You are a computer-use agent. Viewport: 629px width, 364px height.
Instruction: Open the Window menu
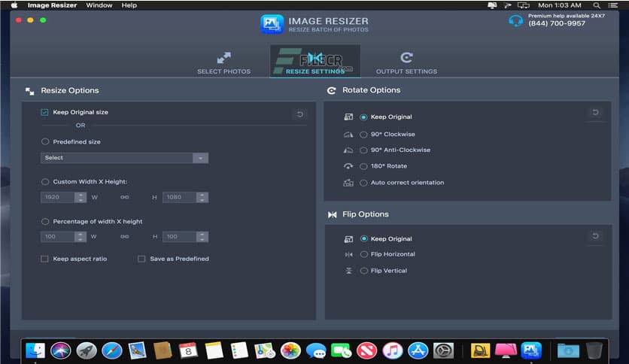(x=99, y=5)
